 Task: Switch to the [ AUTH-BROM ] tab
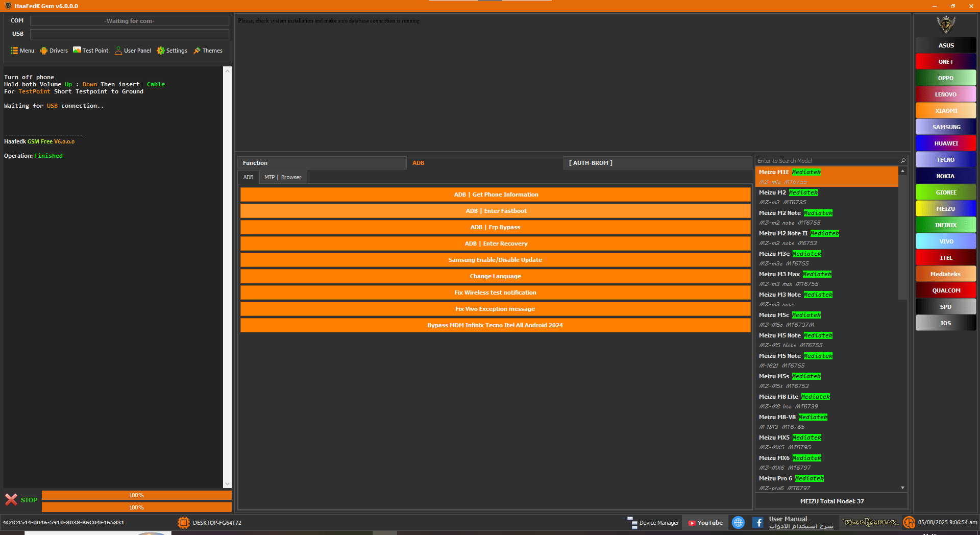pos(591,163)
